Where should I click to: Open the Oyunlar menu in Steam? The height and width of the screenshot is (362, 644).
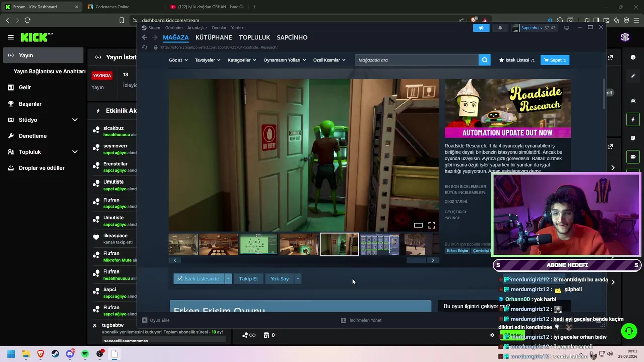[x=219, y=28]
